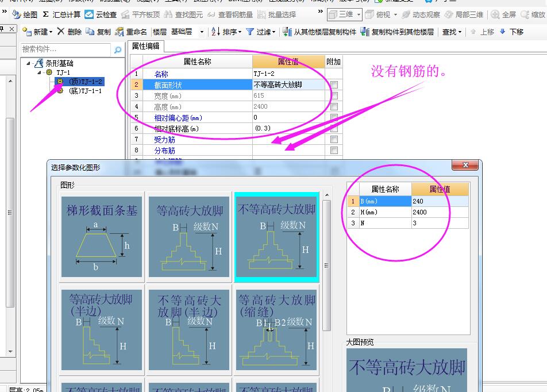Click the 属性值 column header
This screenshot has width=547, height=392.
click(x=288, y=62)
